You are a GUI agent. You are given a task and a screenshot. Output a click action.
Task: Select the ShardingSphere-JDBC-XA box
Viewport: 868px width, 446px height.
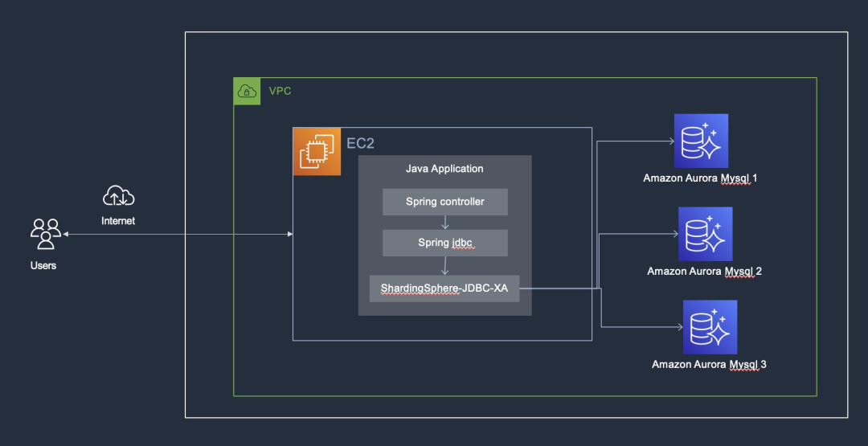pyautogui.click(x=444, y=288)
